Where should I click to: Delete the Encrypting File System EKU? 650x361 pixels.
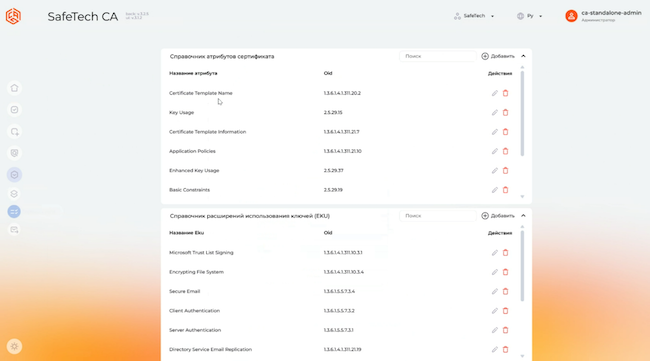(x=505, y=272)
